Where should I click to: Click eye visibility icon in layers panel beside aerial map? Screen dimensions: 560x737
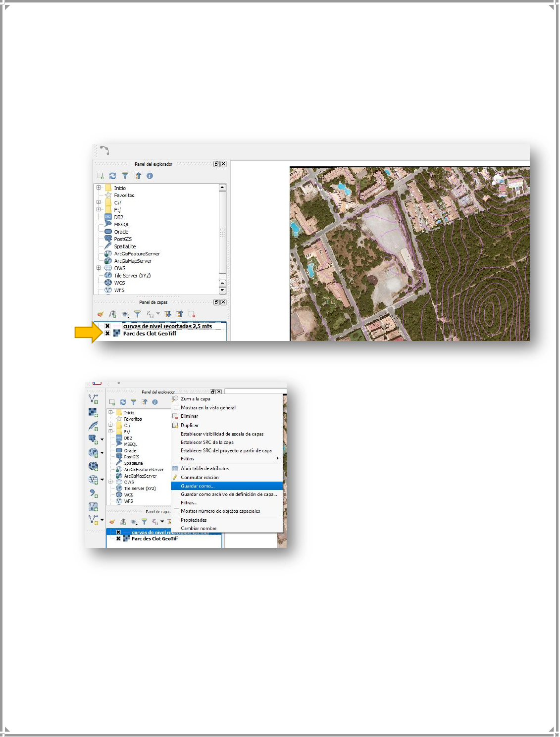point(126,314)
